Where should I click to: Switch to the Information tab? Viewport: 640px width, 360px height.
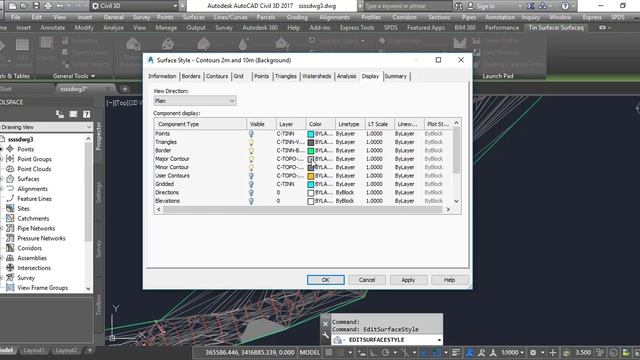tap(162, 76)
